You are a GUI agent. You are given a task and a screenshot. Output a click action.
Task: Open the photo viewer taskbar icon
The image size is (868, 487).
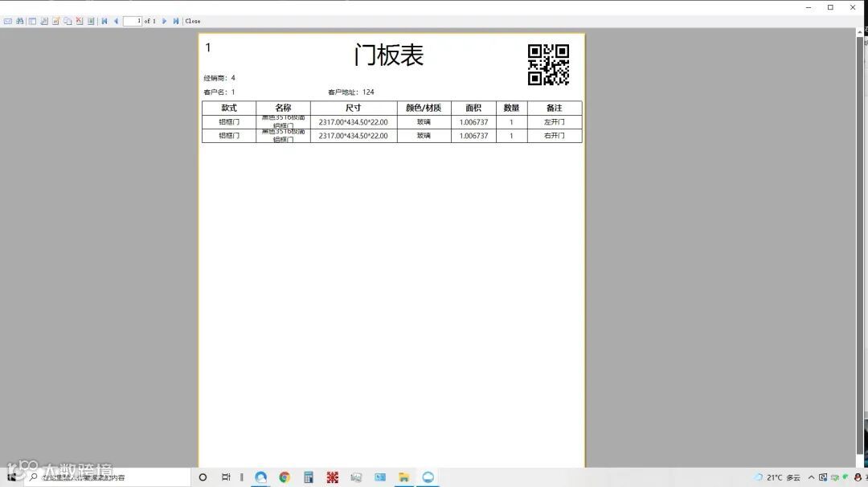(x=356, y=477)
